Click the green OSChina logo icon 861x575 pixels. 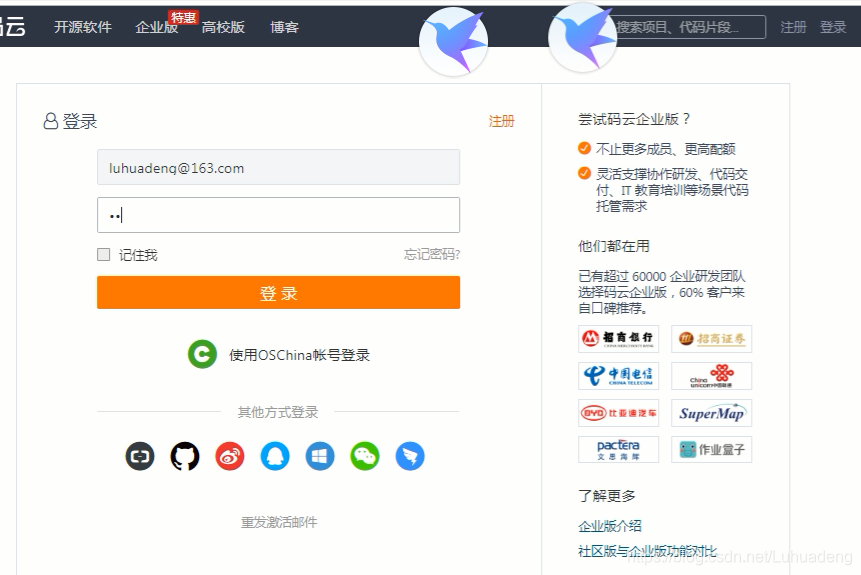point(202,354)
